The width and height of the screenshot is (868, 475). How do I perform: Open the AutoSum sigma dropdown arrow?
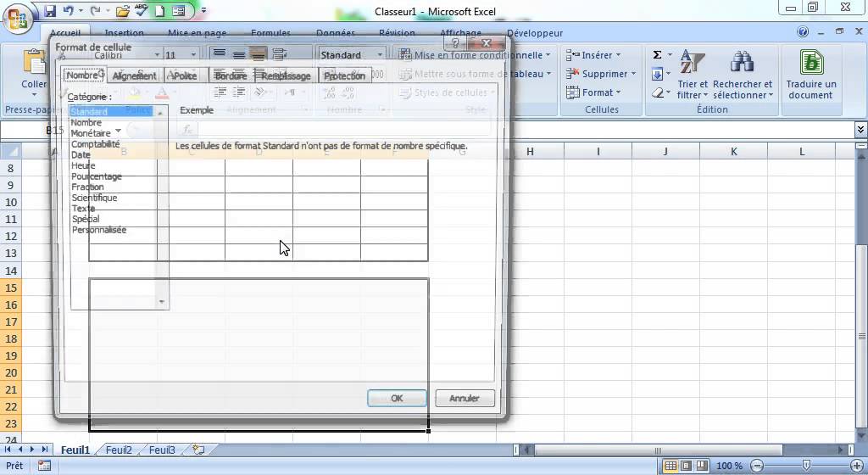pyautogui.click(x=670, y=54)
